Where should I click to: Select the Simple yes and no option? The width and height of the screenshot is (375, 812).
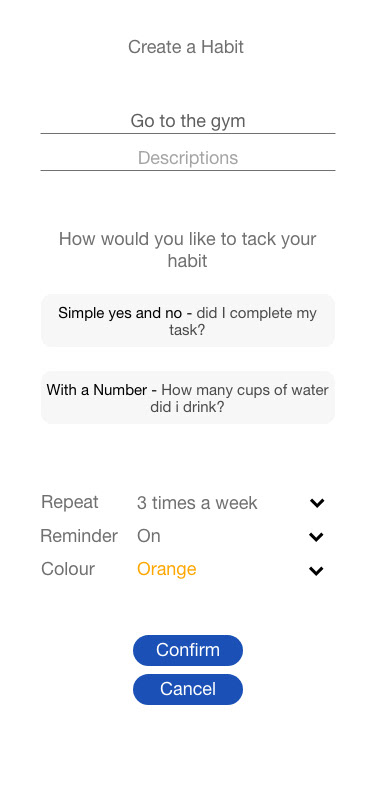(188, 321)
